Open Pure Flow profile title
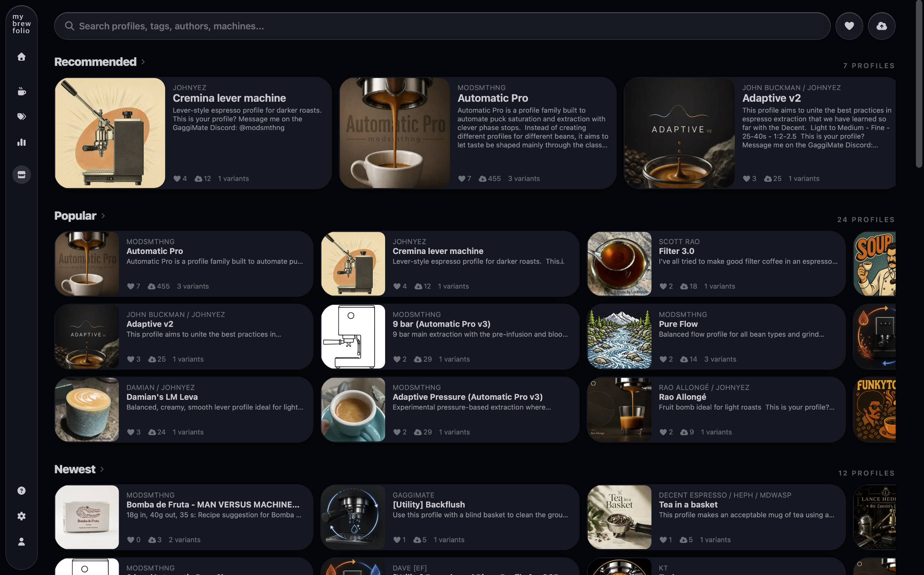Image resolution: width=924 pixels, height=575 pixels. point(678,324)
